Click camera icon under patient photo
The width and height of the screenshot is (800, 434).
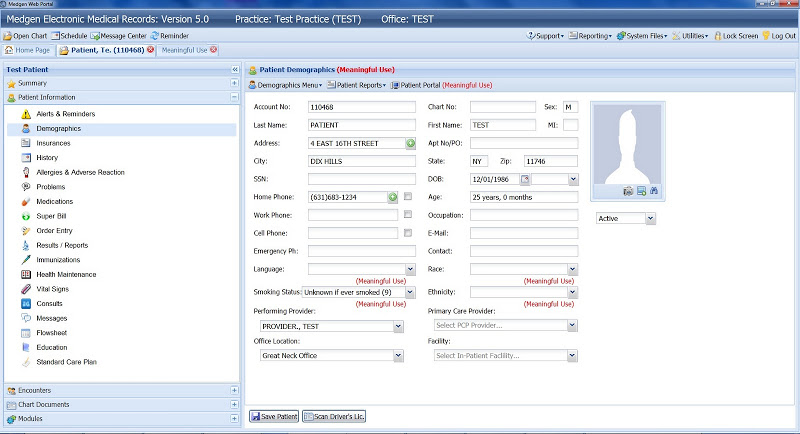[628, 191]
